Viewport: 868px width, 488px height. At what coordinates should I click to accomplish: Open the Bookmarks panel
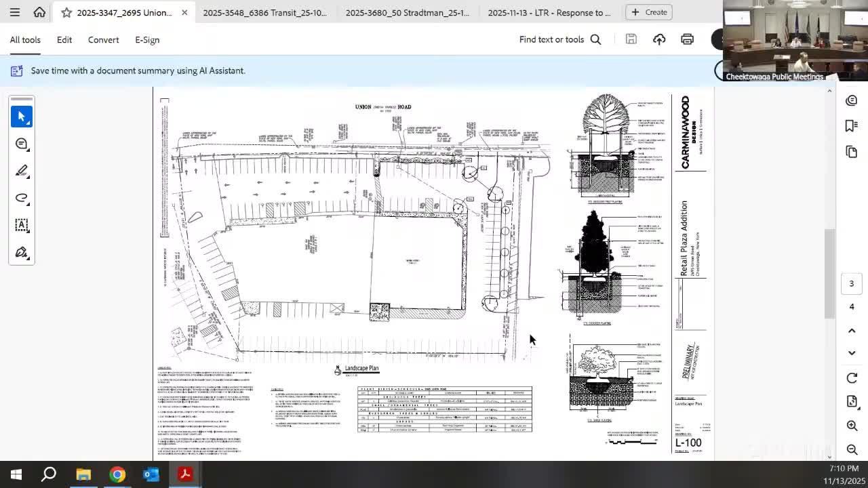click(851, 125)
